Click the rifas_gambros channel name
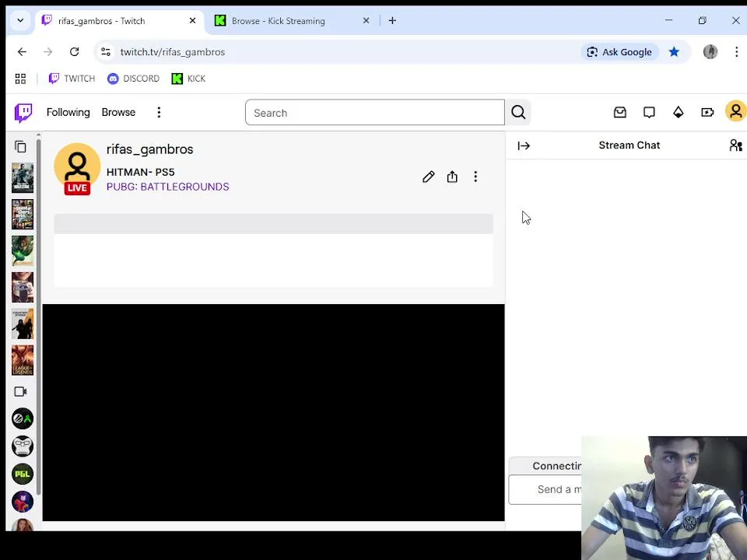Screen dimensions: 747x560 pos(149,149)
